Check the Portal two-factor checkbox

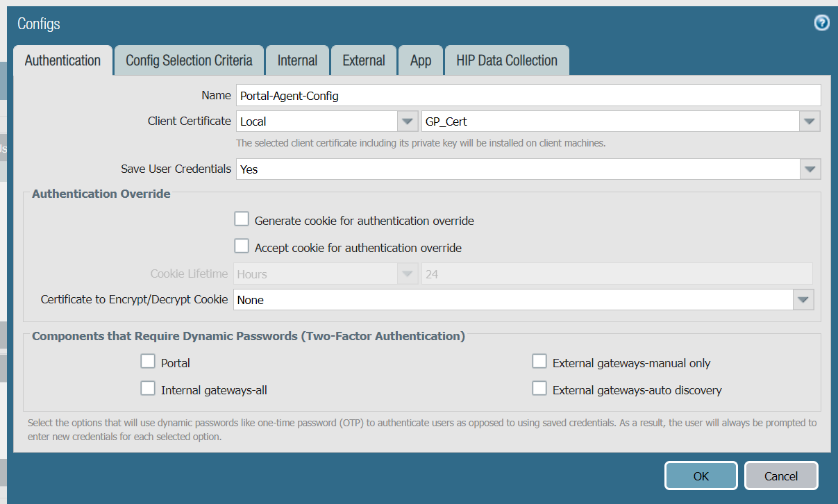[148, 362]
